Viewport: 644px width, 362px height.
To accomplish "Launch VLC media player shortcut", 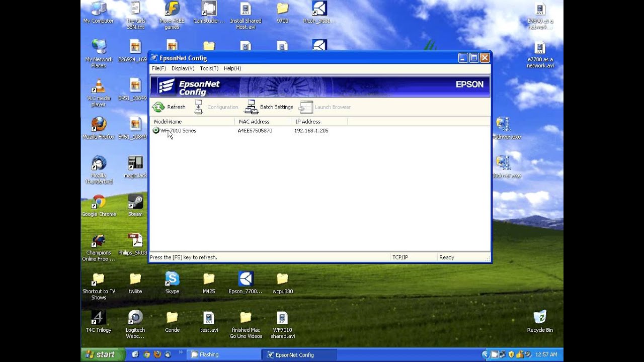I will point(99,93).
